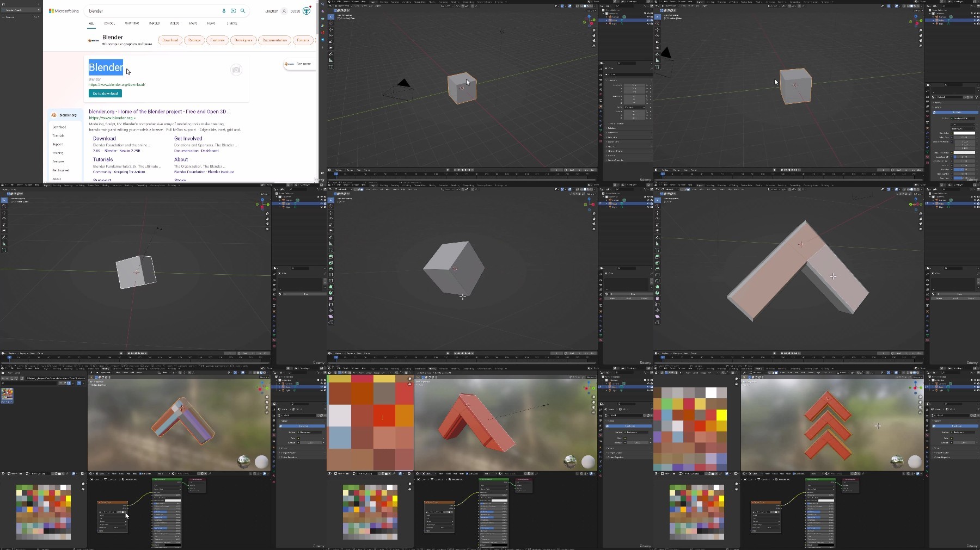Open the Bing Rewards trophy icon
Image resolution: width=980 pixels, height=550 pixels.
pos(307,11)
